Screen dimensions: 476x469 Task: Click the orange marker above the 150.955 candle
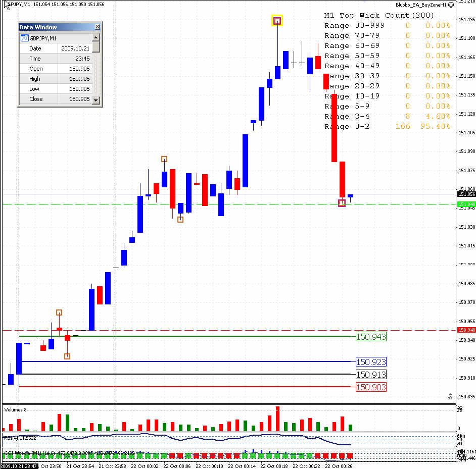click(59, 312)
